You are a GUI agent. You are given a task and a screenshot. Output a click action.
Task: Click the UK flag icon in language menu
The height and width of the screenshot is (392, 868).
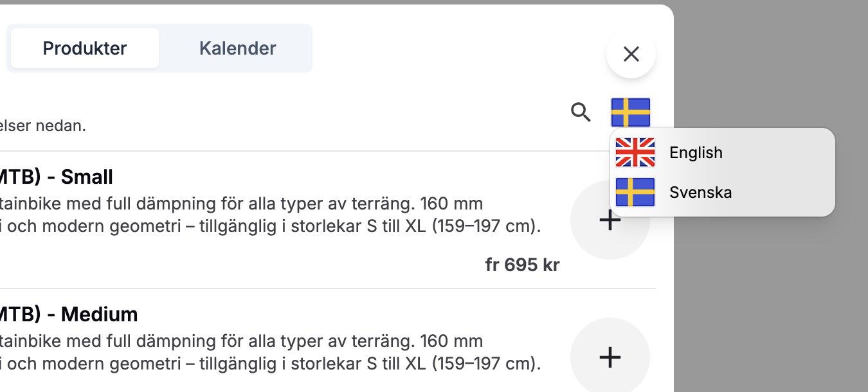635,152
